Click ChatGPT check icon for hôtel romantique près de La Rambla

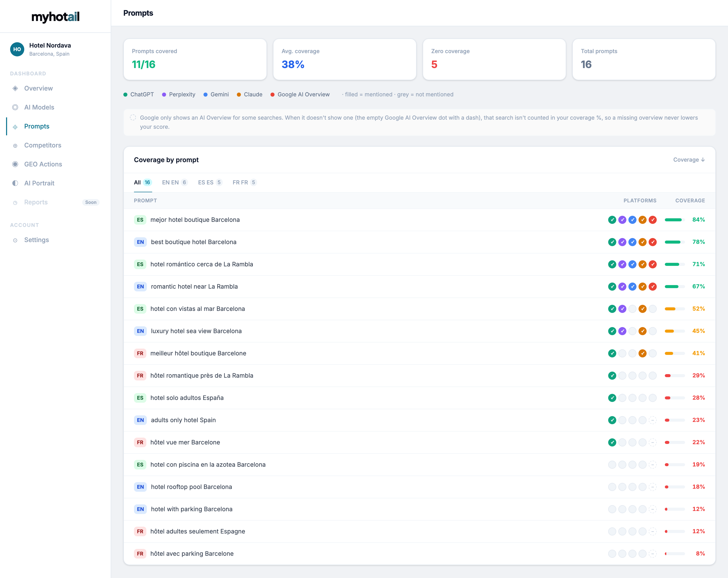click(612, 376)
